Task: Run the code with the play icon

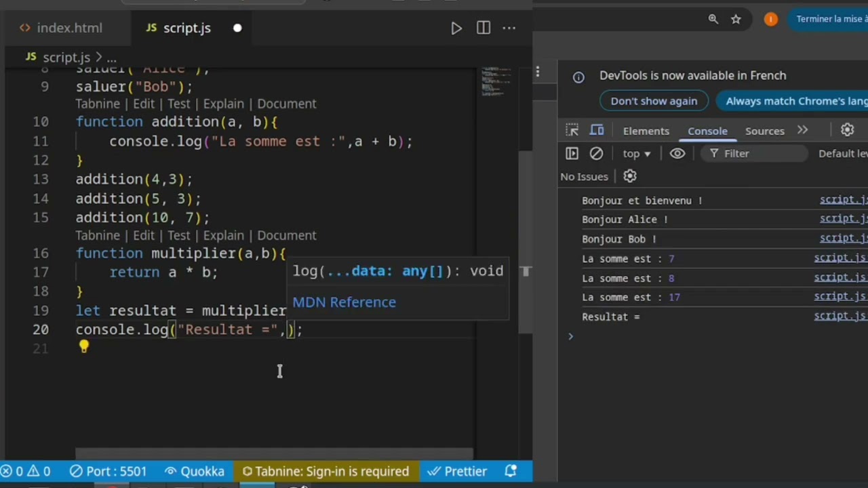Action: [x=456, y=28]
